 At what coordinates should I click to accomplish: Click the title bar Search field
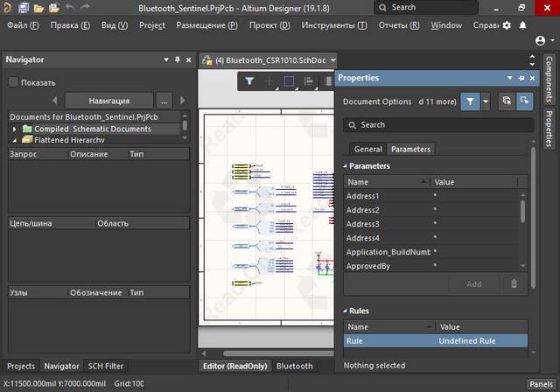426,8
